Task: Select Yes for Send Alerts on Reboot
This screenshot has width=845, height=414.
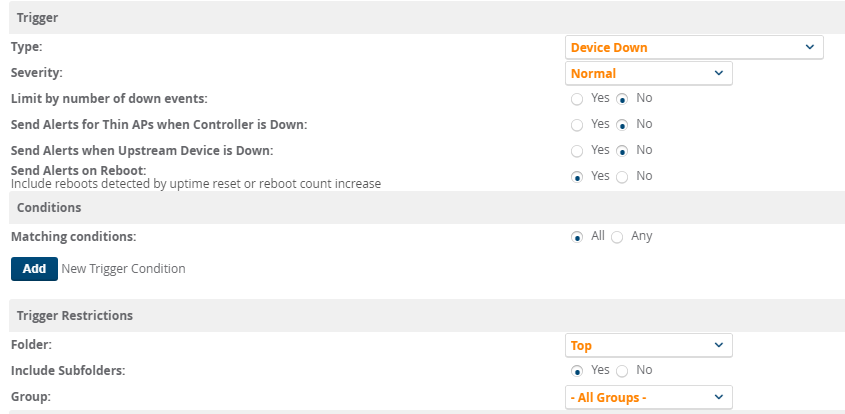Action: point(576,177)
